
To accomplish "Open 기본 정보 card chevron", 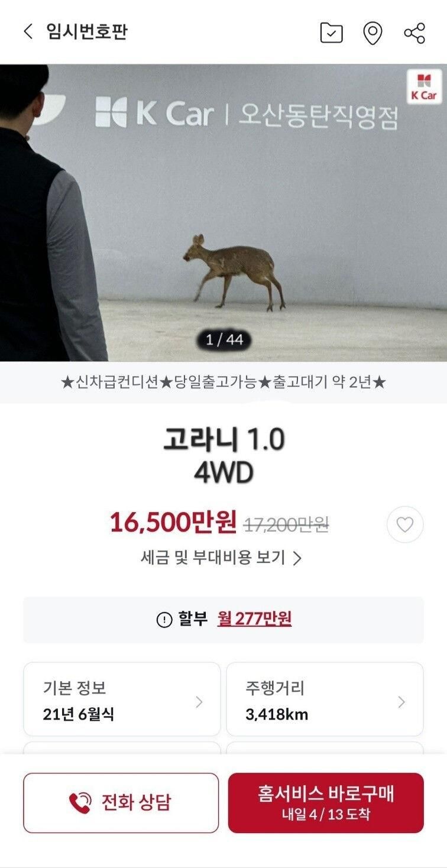I will (x=199, y=702).
